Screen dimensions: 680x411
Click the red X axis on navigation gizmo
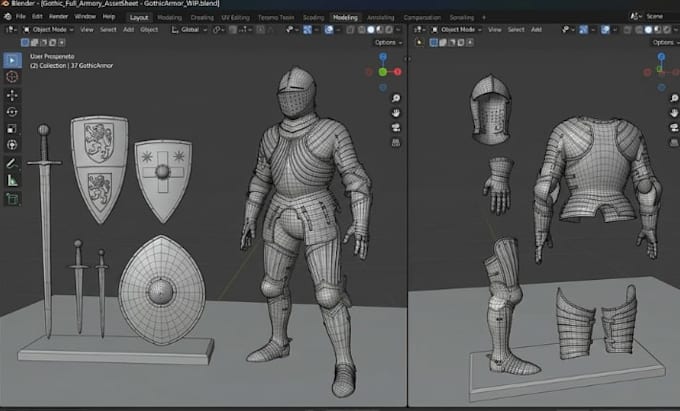point(398,72)
